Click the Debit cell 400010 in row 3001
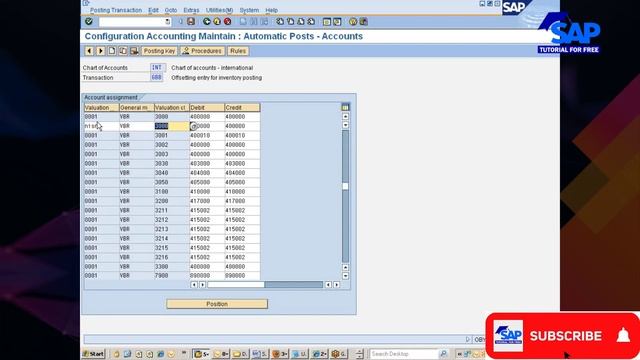The width and height of the screenshot is (640, 360). 207,136
